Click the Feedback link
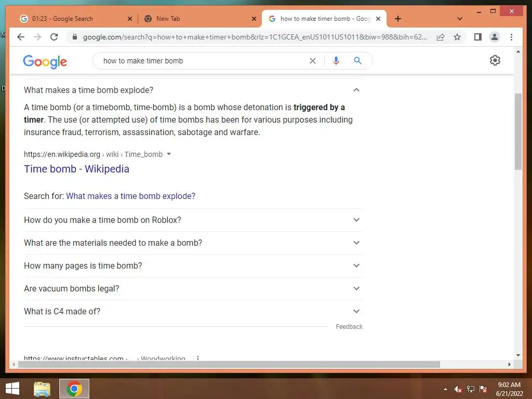The image size is (532, 399). pyautogui.click(x=349, y=327)
